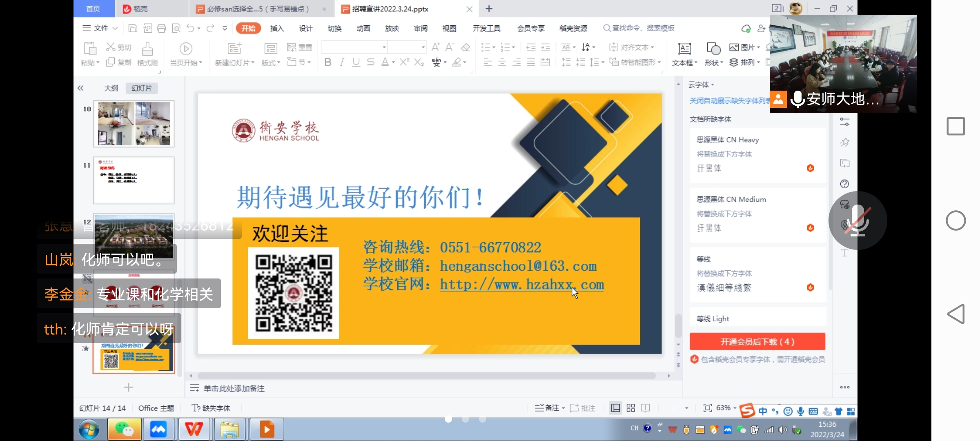The image size is (980, 441).
Task: Open WeChat from the taskbar
Action: (x=125, y=429)
